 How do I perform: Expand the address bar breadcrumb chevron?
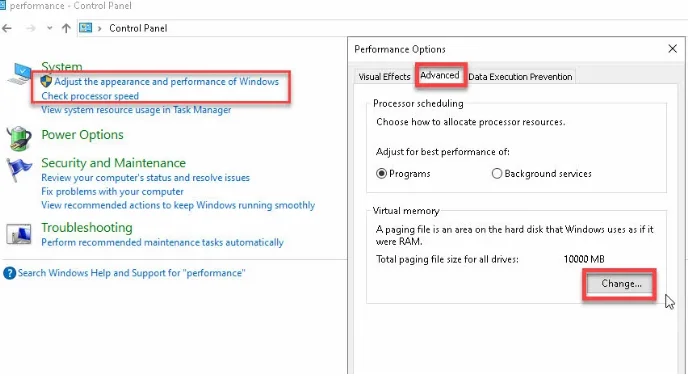pyautogui.click(x=100, y=29)
